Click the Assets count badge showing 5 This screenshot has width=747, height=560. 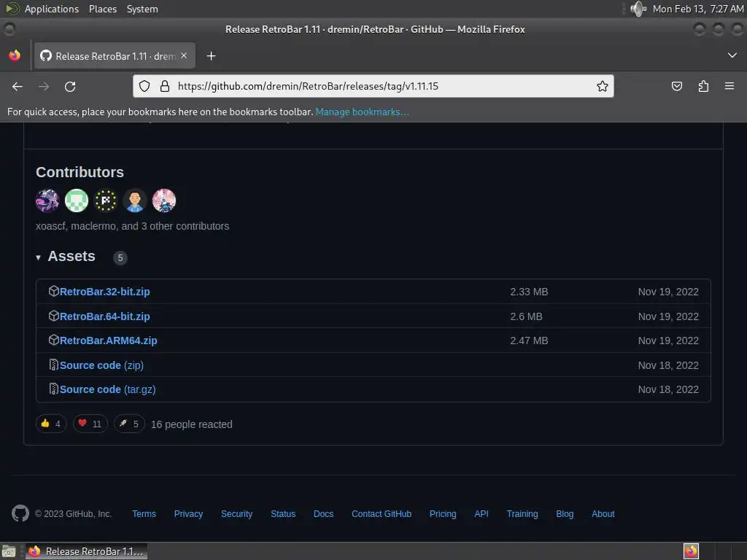tap(120, 257)
